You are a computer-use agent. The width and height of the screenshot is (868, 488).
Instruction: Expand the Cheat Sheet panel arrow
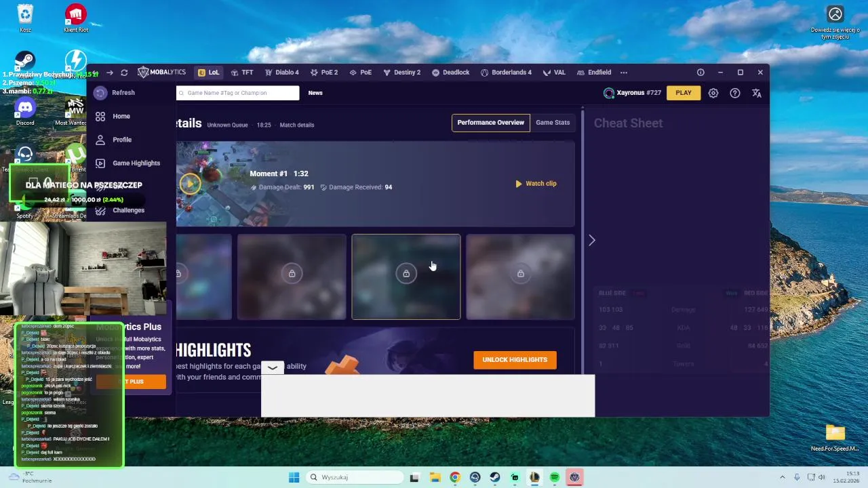592,241
